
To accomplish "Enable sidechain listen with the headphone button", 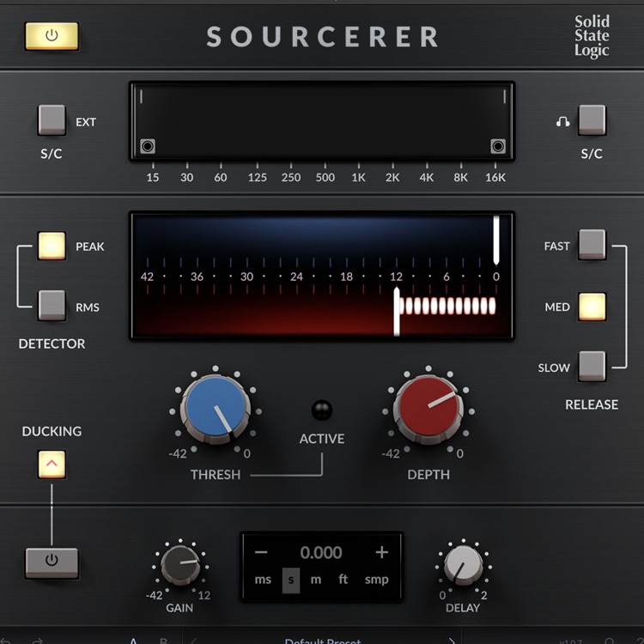I will (592, 120).
